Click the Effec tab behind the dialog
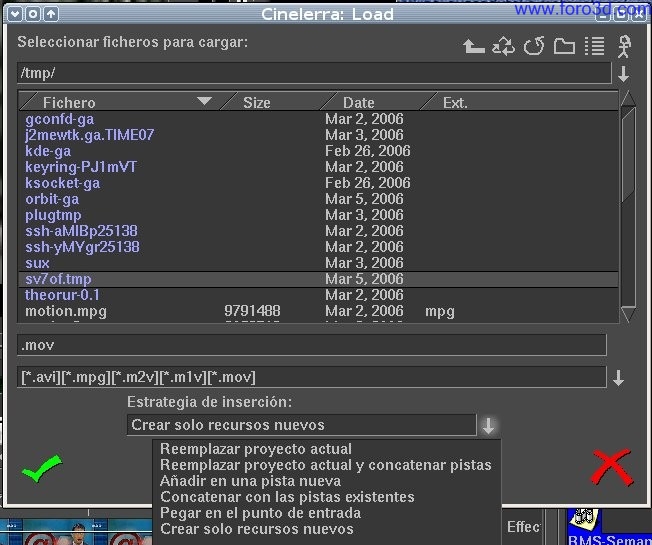This screenshot has height=545, width=652. tap(523, 527)
